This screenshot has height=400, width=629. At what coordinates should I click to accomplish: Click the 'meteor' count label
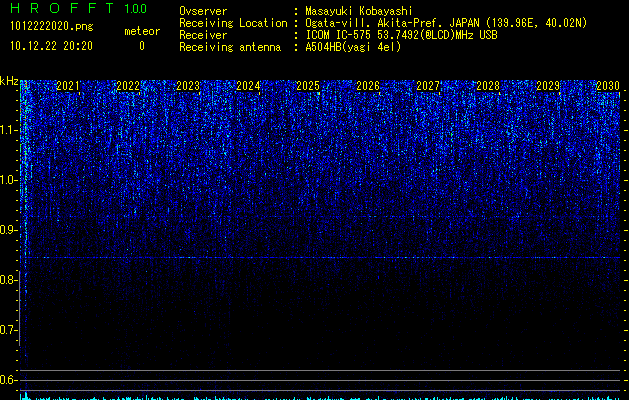tap(142, 31)
